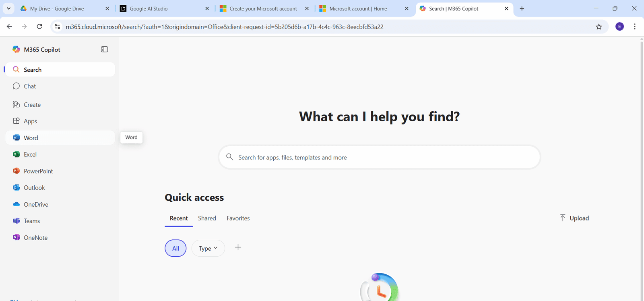Image resolution: width=644 pixels, height=301 pixels.
Task: Open Copilot Chat in the sidebar
Action: [30, 86]
